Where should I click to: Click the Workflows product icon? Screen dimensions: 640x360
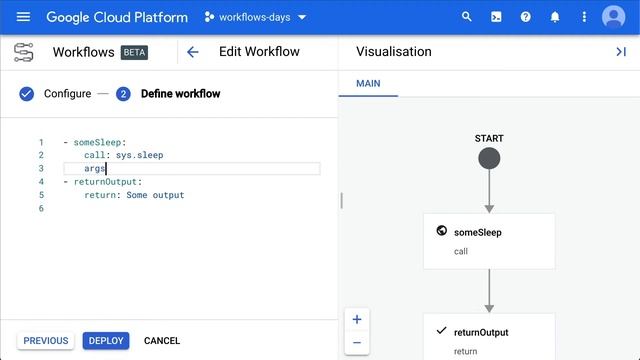click(24, 52)
